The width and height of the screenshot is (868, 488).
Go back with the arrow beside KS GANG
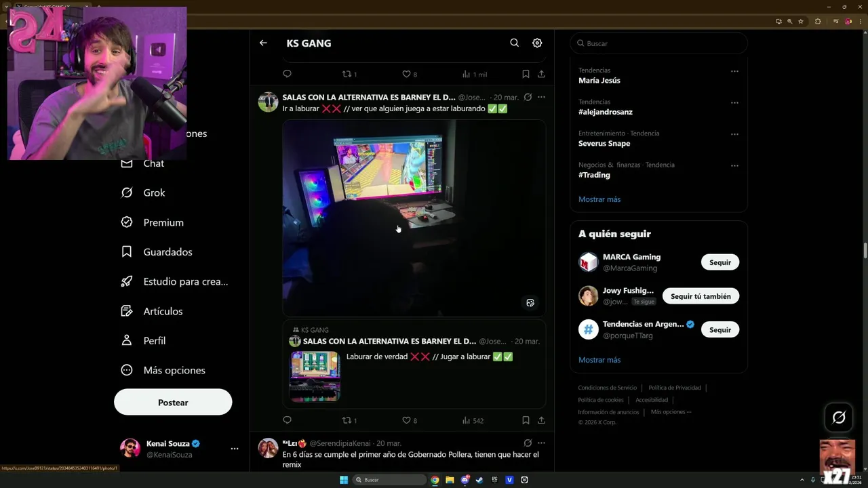pos(263,43)
